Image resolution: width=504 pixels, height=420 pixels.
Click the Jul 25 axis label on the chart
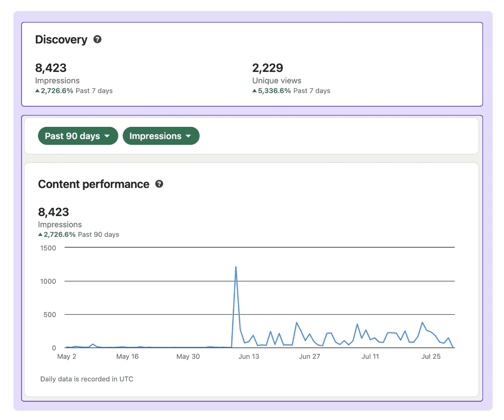click(x=431, y=356)
